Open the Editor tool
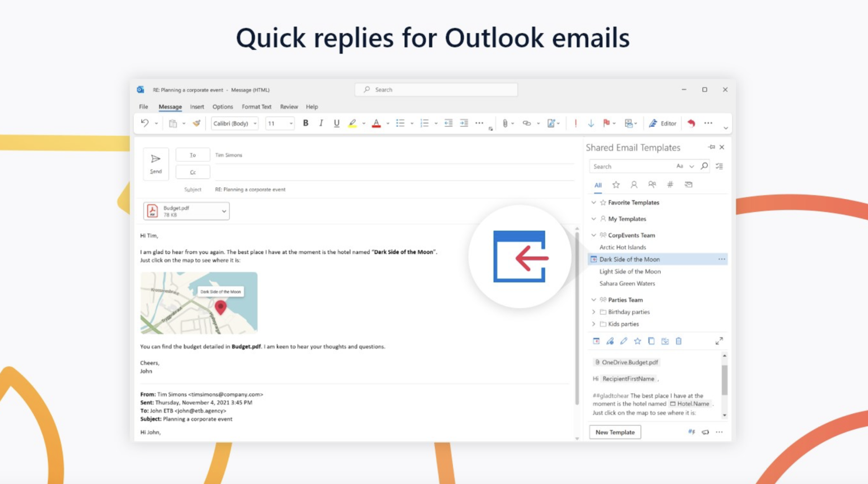This screenshot has width=868, height=484. point(663,123)
